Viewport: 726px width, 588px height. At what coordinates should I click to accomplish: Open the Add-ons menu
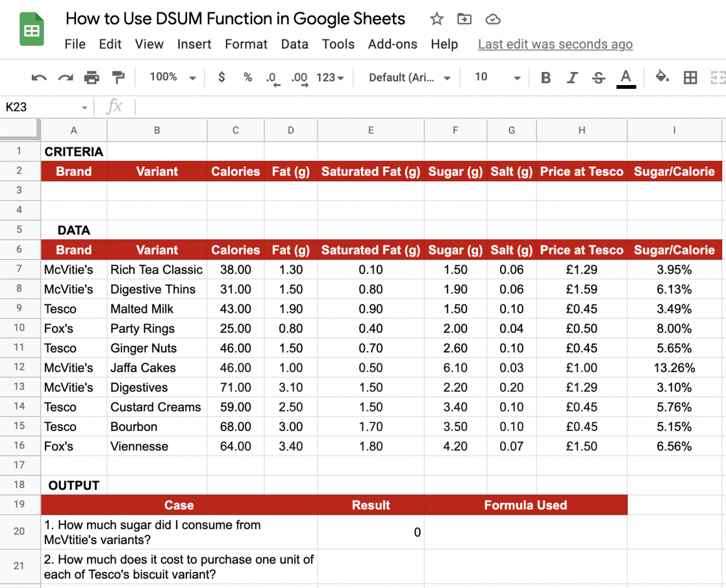pos(392,44)
